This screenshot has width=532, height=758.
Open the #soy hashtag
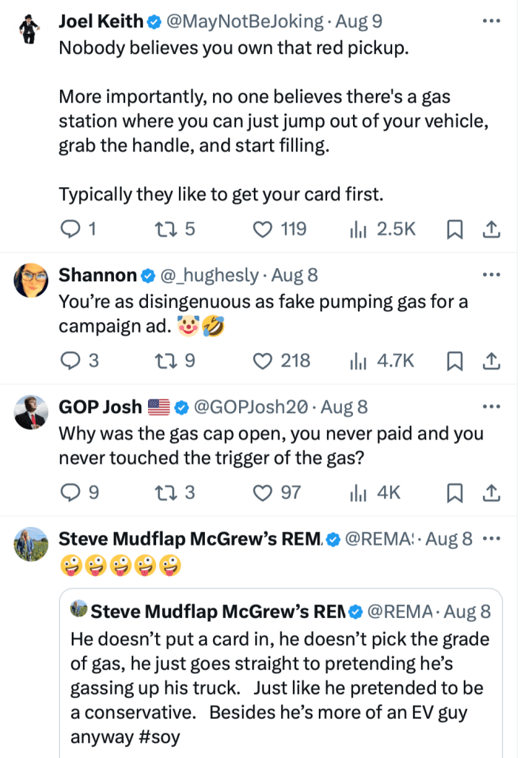pyautogui.click(x=170, y=737)
